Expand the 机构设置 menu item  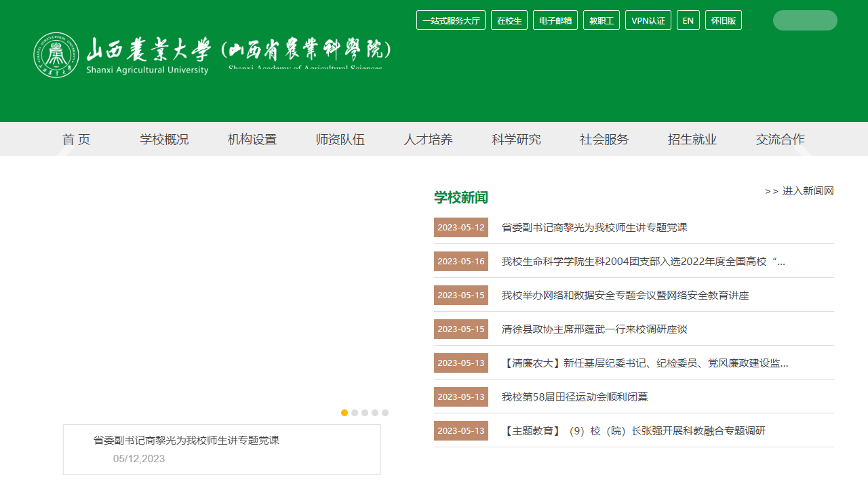pos(252,140)
